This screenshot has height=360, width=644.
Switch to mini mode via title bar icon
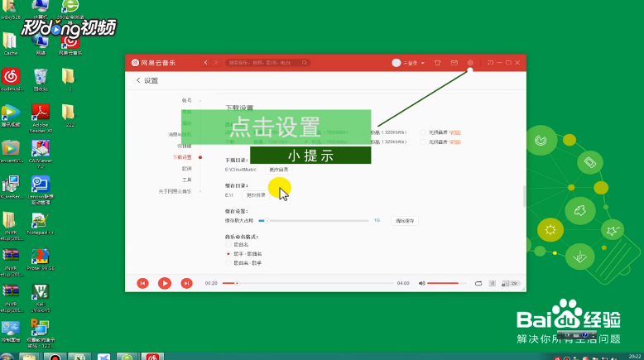[490, 63]
